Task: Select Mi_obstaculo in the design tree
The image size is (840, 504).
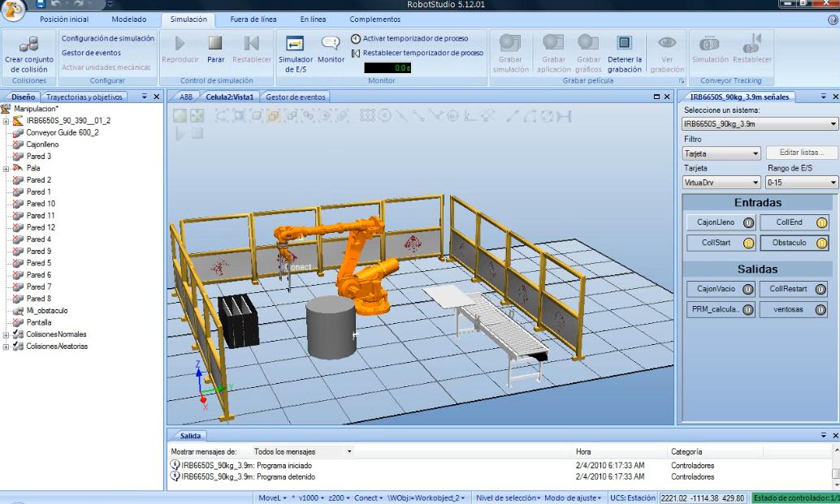Action: coord(47,311)
